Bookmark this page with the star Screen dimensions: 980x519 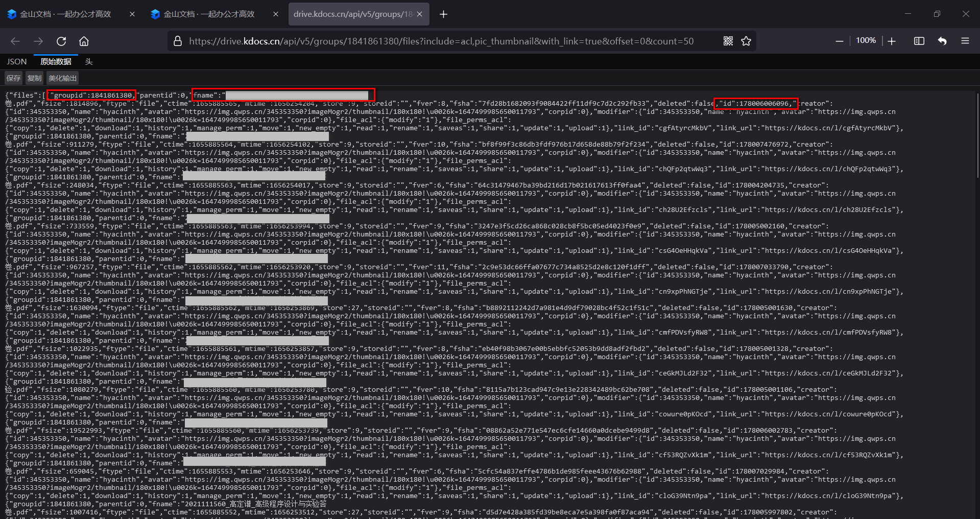746,41
